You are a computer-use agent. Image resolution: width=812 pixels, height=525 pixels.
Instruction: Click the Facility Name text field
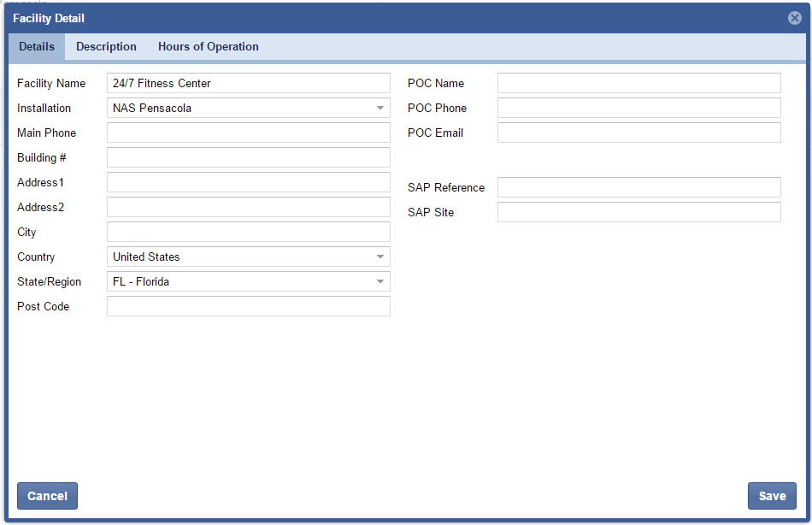(248, 83)
